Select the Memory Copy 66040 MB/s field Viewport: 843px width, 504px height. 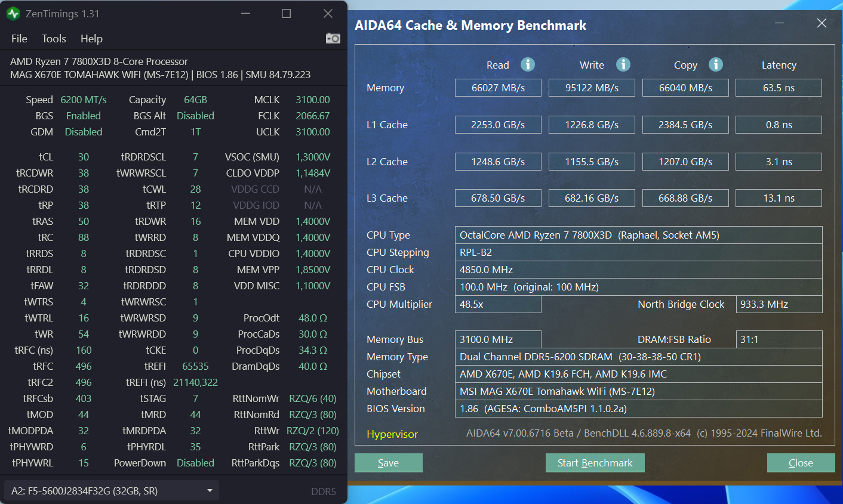[x=685, y=88]
